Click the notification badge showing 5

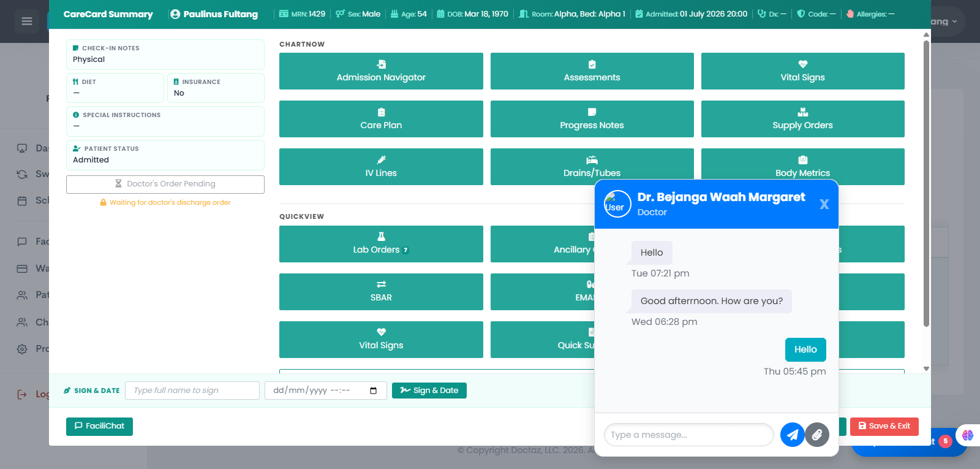[946, 441]
